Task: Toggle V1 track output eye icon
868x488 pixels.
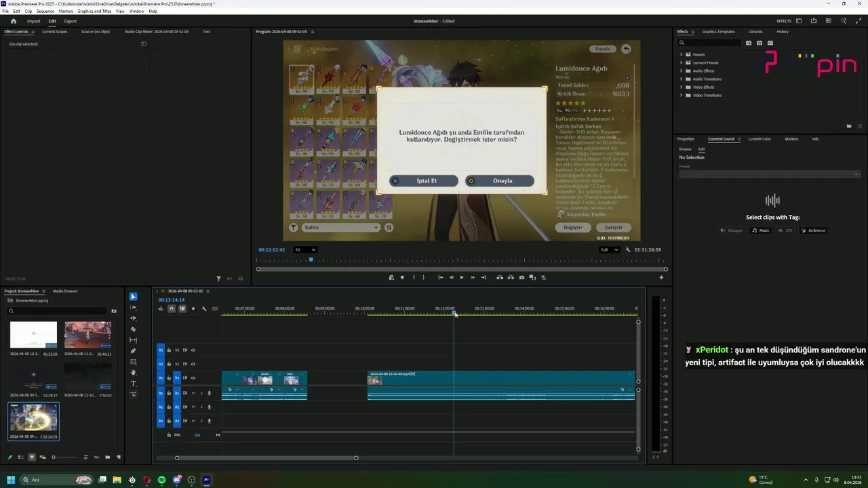Action: [193, 378]
